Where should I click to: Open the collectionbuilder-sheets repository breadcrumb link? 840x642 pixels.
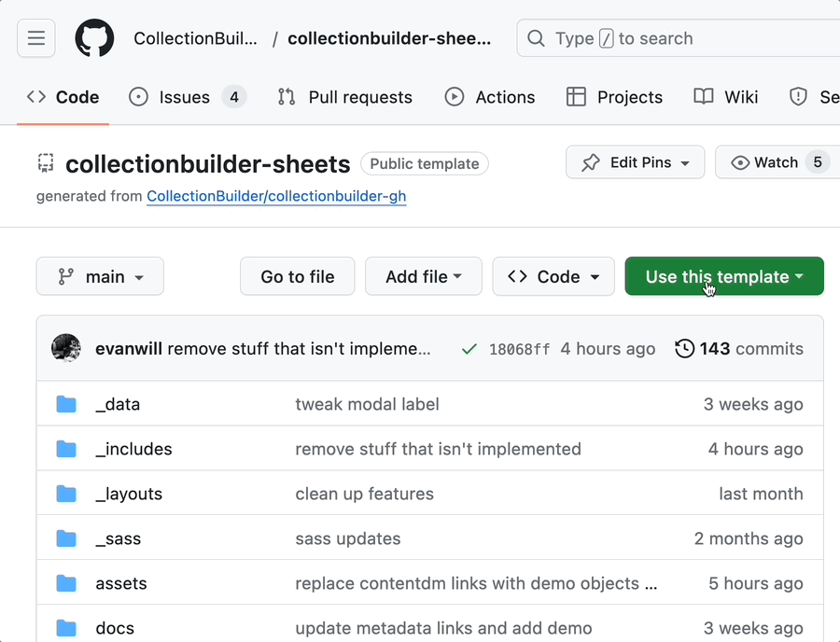pos(389,38)
